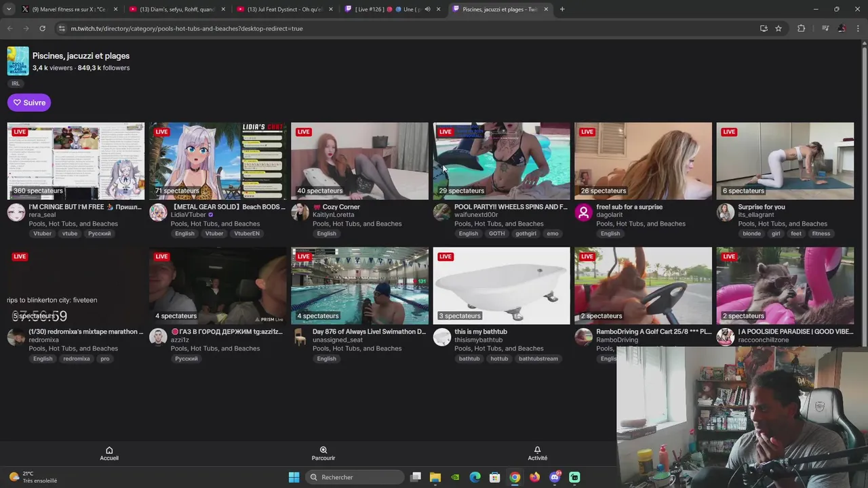The width and height of the screenshot is (868, 488).
Task: Open the Chrome extensions puzzle icon
Action: 801,28
